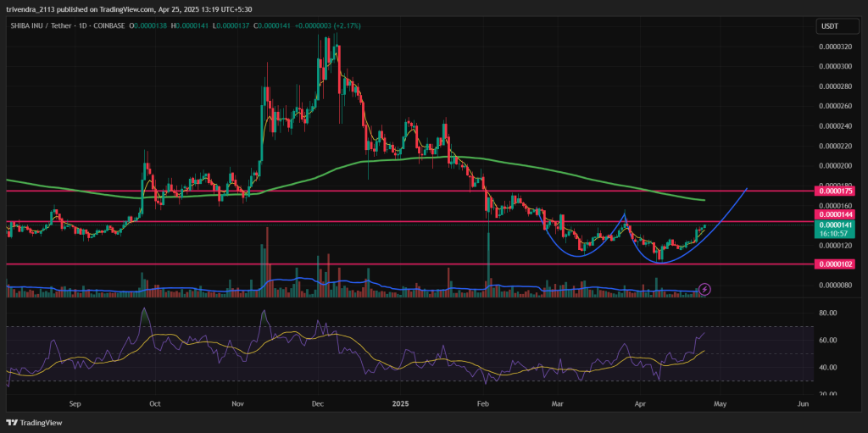868x433 pixels.
Task: Click the Jun label on time axis
Action: coord(804,403)
